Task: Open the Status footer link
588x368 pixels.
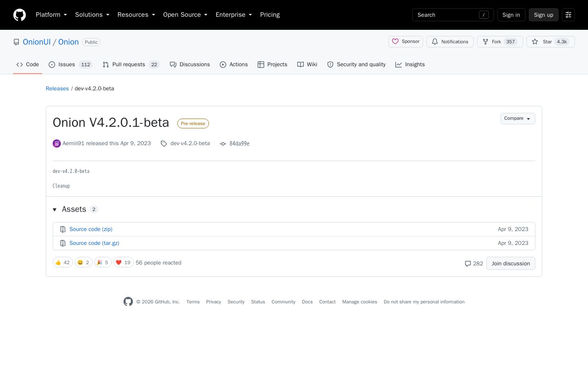Action: (258, 302)
